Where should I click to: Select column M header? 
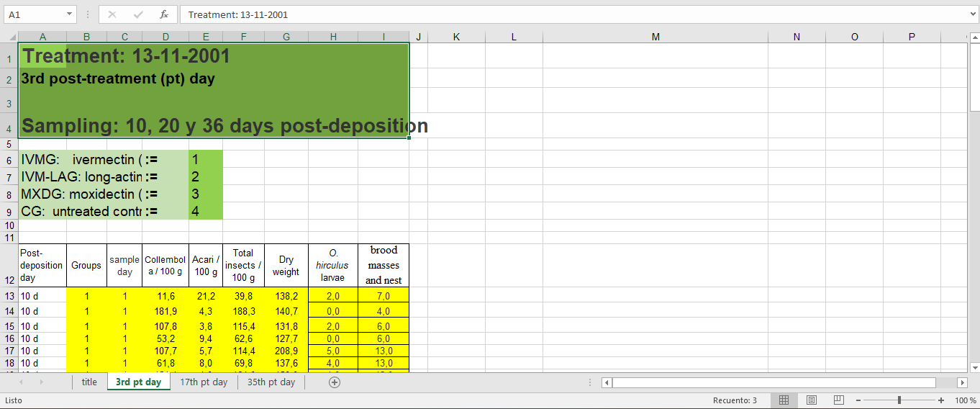[x=655, y=37]
